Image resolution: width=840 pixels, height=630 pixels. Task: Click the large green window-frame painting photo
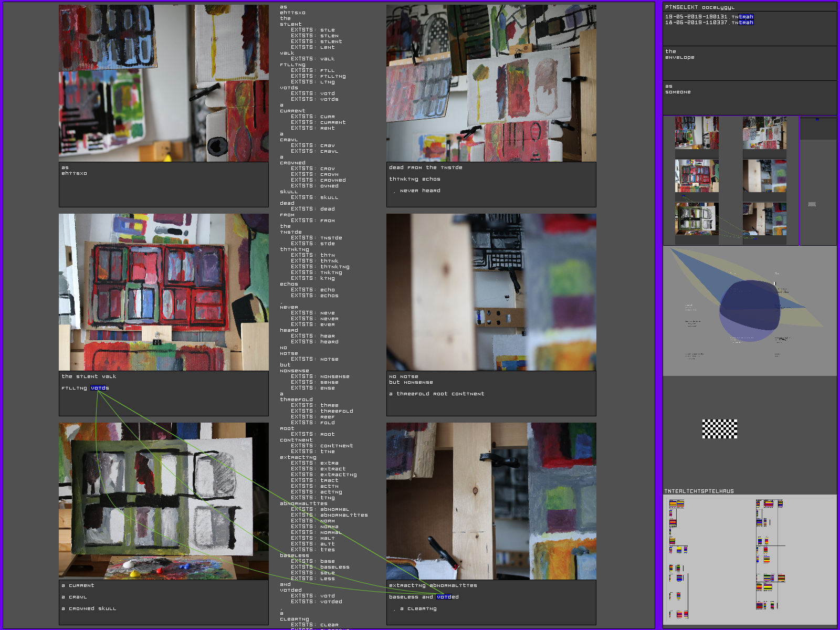click(x=163, y=500)
